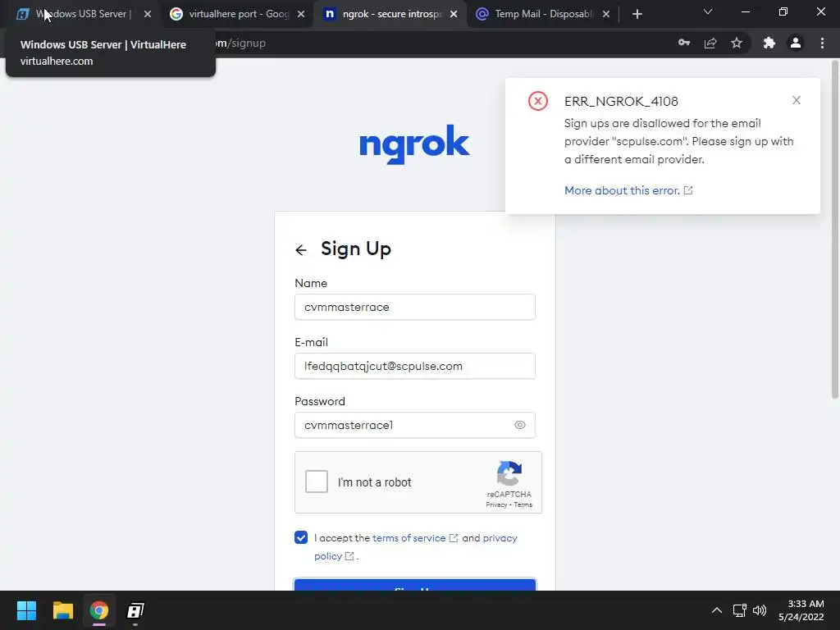
Task: Bookmark this page with the star icon
Action: point(737,43)
